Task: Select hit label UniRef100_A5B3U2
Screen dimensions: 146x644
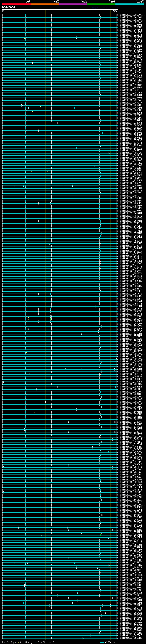Action: [131, 27]
